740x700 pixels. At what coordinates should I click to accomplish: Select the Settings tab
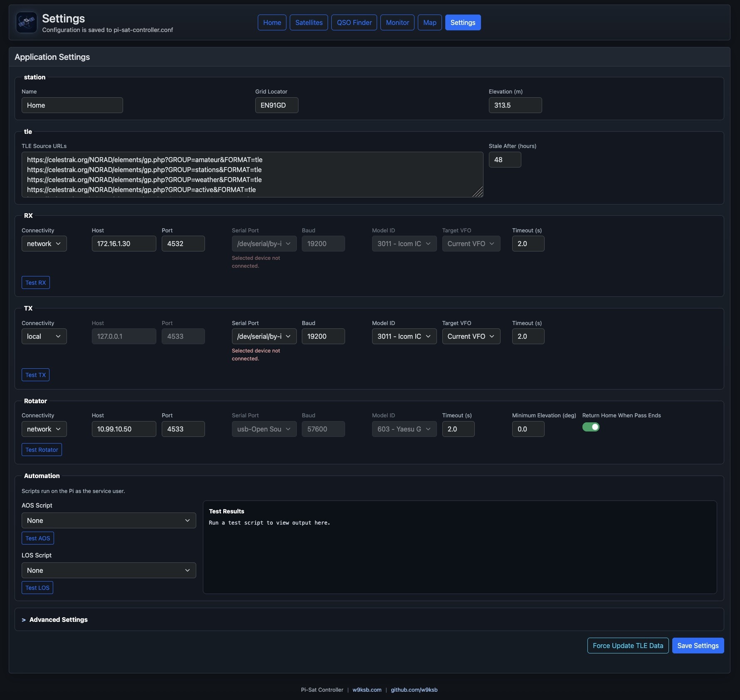click(x=463, y=22)
